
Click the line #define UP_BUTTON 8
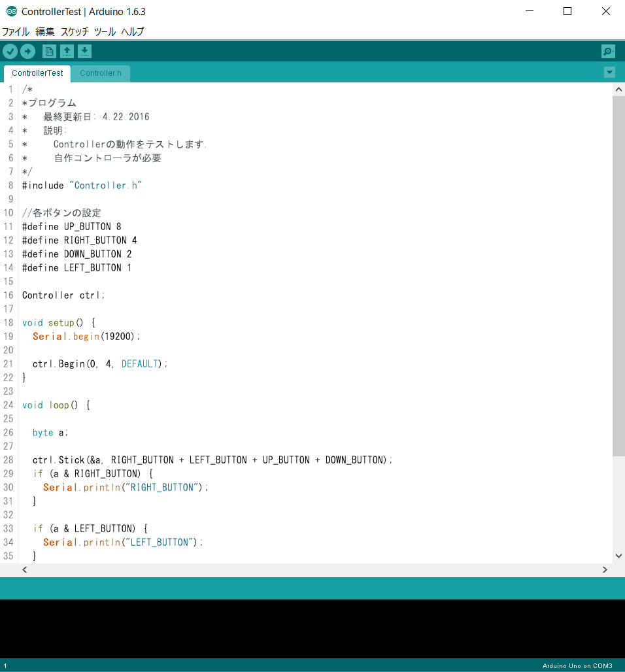pyautogui.click(x=72, y=227)
